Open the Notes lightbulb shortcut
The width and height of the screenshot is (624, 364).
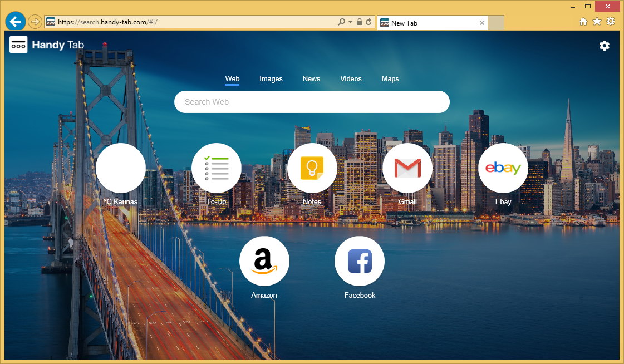click(x=312, y=168)
